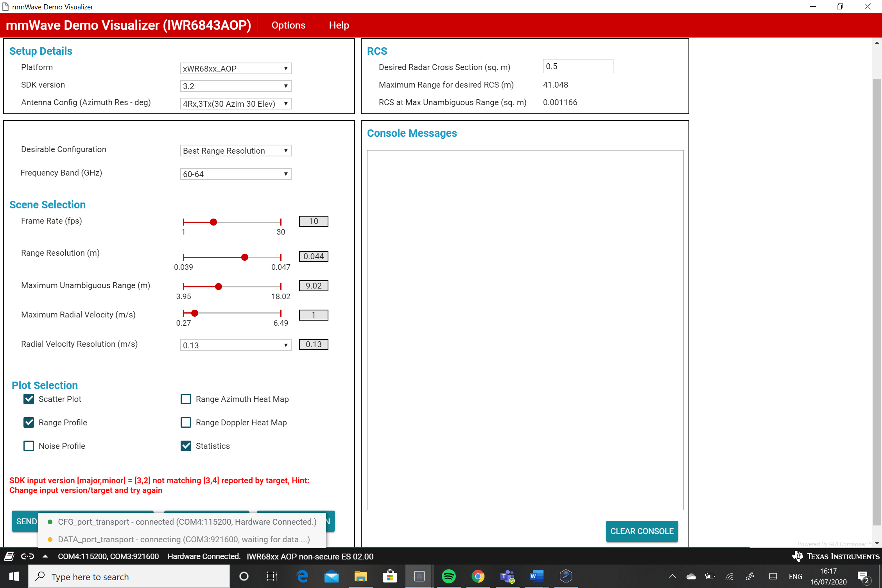Click the battery tray icon

(710, 576)
